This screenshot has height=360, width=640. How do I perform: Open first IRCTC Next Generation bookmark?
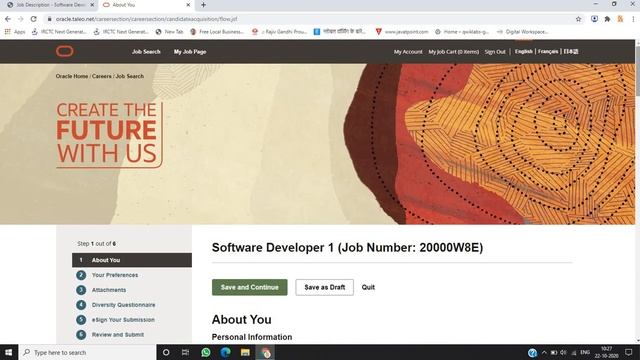click(59, 31)
